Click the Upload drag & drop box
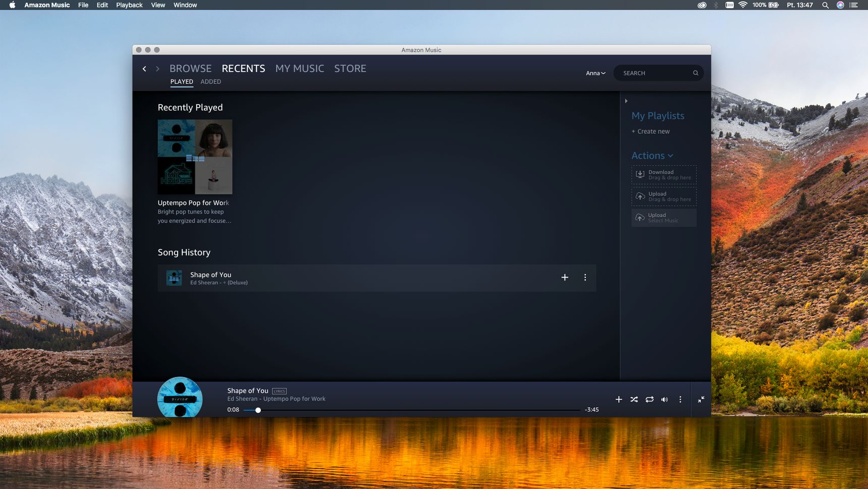868x489 pixels. click(664, 197)
